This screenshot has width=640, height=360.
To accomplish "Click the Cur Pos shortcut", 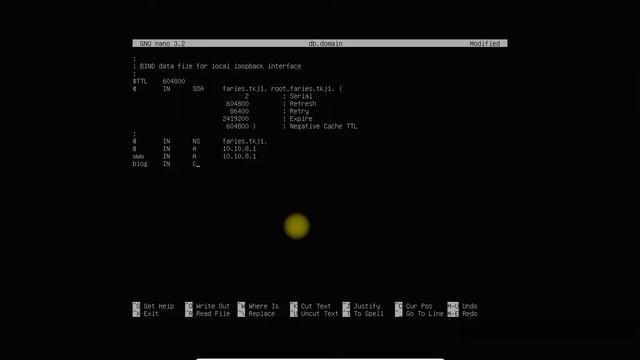I will tap(414, 306).
